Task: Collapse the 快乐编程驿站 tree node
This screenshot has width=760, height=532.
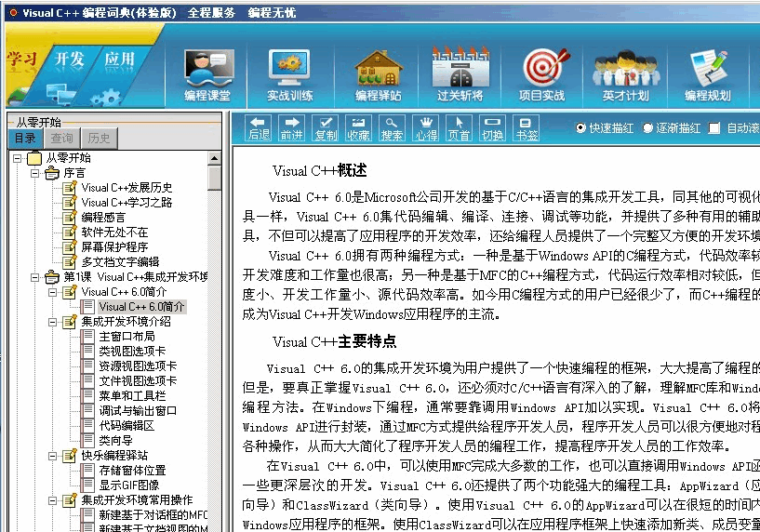Action: tap(53, 456)
